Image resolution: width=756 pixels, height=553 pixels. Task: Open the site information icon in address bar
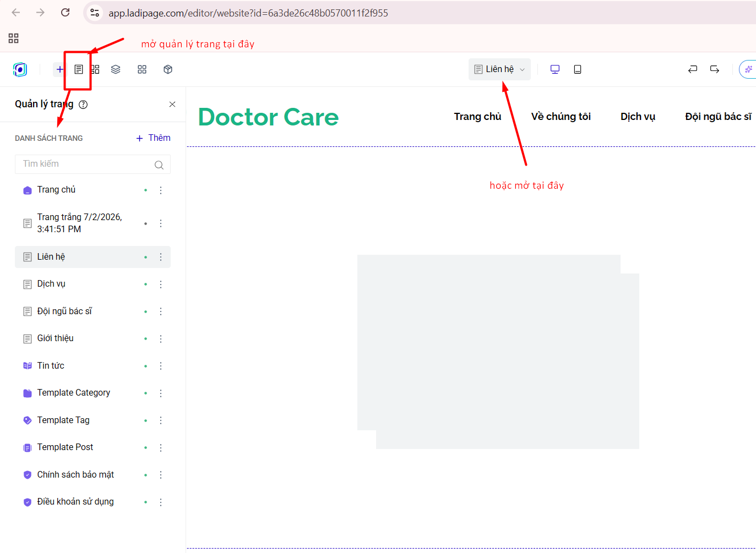[x=95, y=13]
